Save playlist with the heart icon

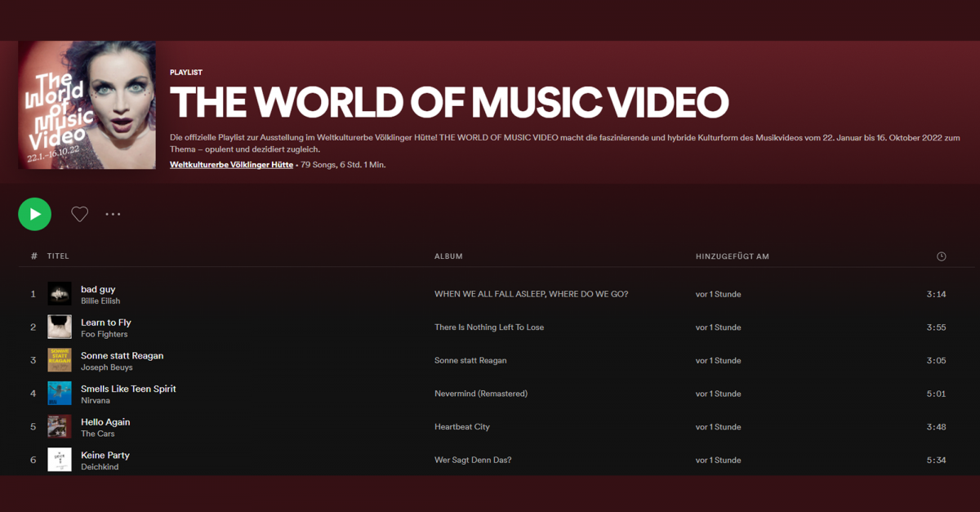[x=79, y=214]
